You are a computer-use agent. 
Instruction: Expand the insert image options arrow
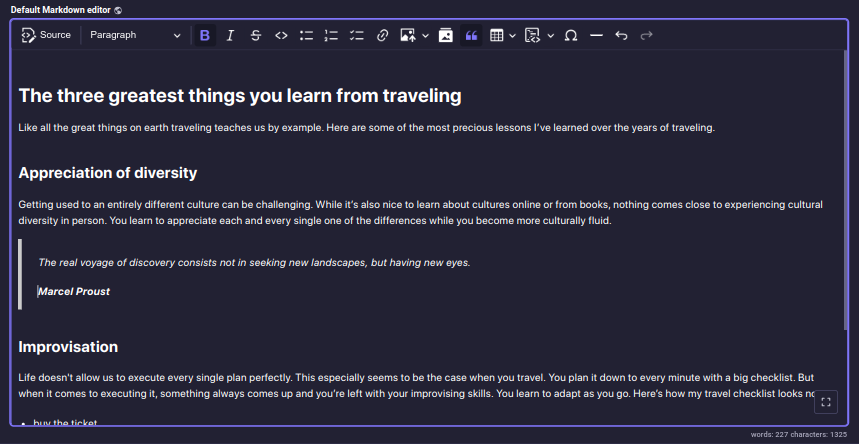(425, 35)
